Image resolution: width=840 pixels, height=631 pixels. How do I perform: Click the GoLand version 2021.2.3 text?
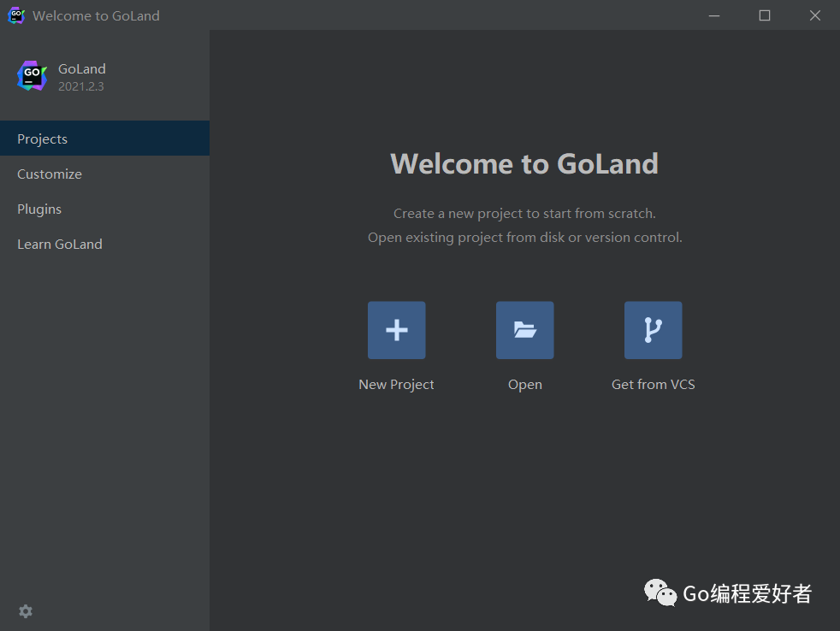81,86
